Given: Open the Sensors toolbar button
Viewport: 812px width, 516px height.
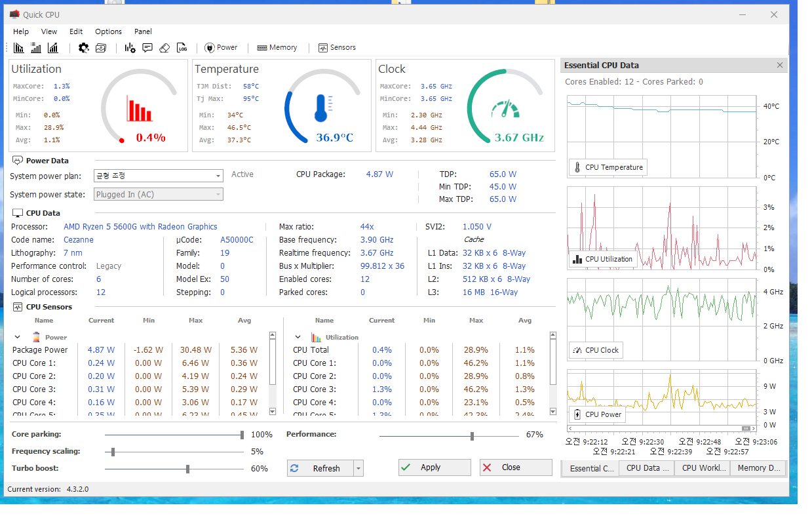Looking at the screenshot, I should coord(337,48).
